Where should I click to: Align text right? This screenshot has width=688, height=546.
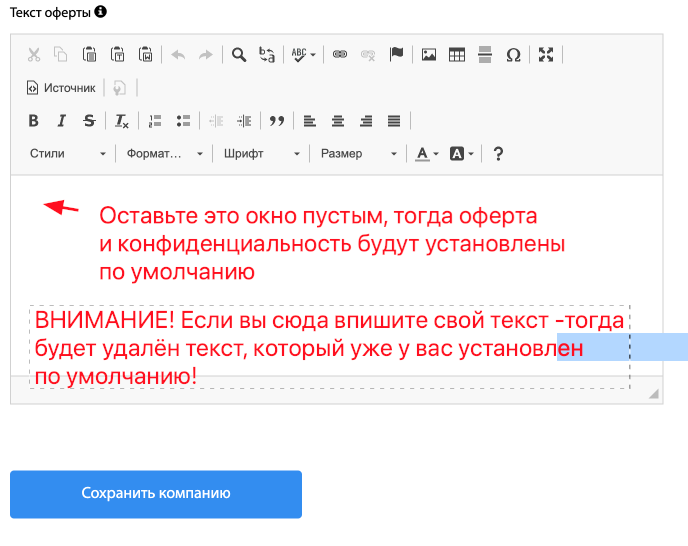[x=366, y=121]
